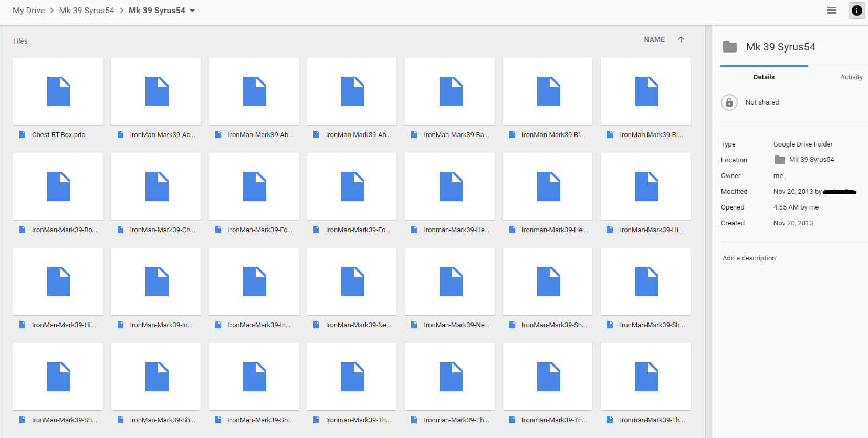Click folder icon beside details pane title

730,47
